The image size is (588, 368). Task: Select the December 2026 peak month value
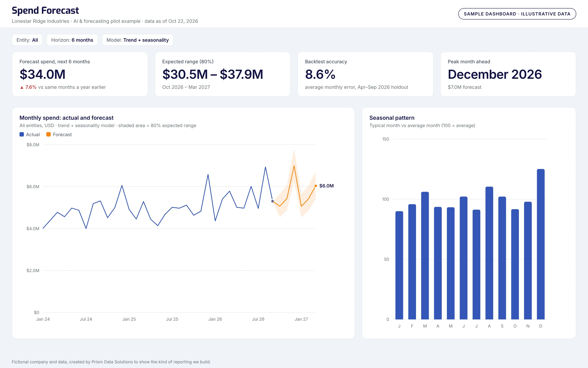tap(495, 74)
